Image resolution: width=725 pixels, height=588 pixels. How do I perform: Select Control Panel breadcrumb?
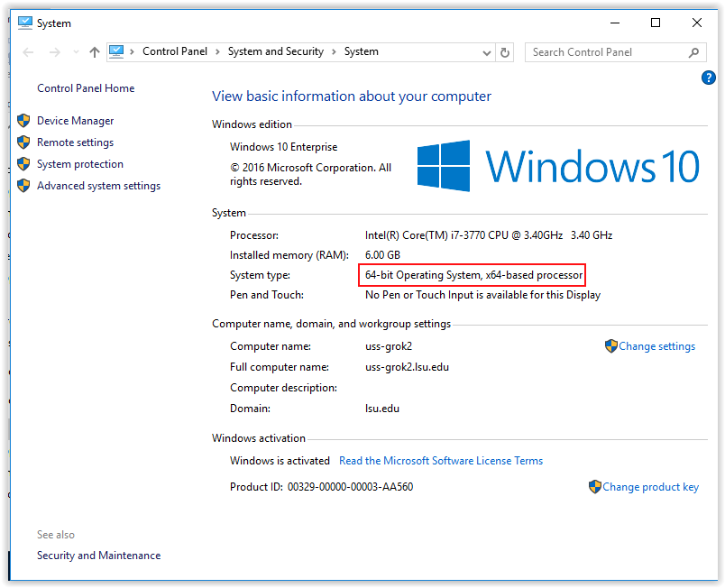(175, 51)
